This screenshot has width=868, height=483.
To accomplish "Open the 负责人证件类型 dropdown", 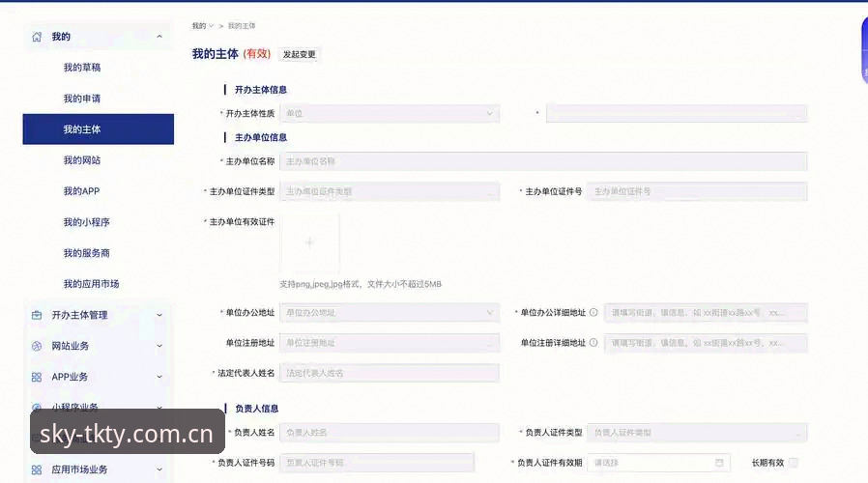I will click(697, 433).
